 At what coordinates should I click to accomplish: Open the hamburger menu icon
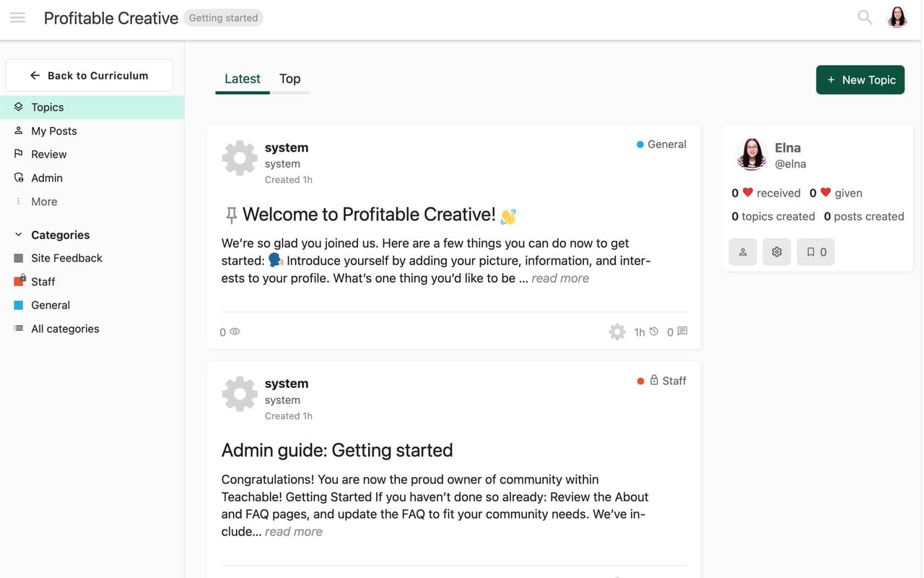coord(18,18)
